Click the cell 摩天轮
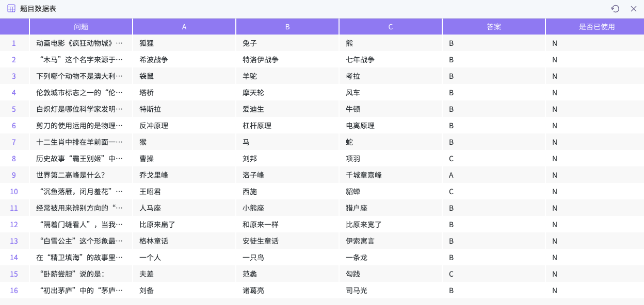This screenshot has height=305, width=644. coord(287,93)
